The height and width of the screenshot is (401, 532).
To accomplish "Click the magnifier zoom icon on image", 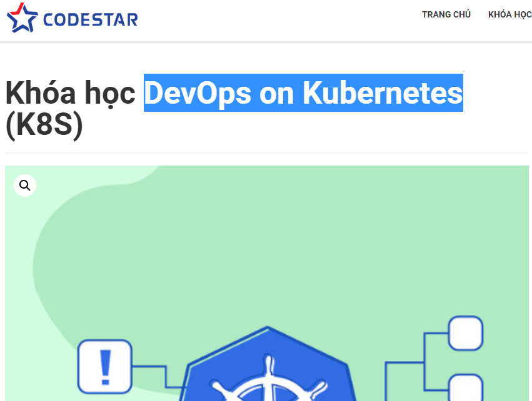I will point(25,186).
